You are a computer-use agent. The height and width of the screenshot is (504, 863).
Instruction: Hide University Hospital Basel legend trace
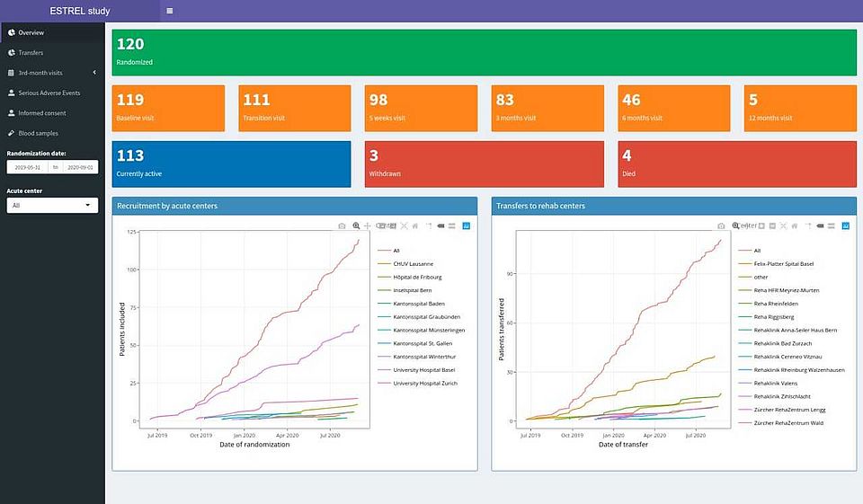pos(424,370)
